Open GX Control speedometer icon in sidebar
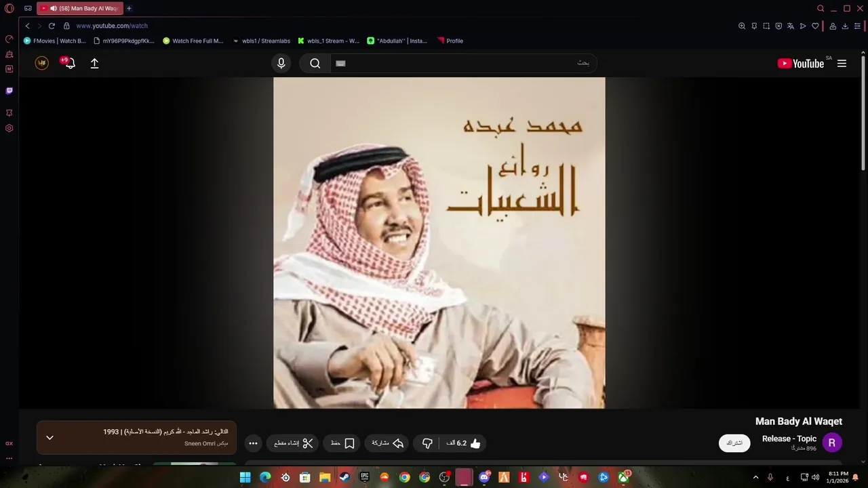This screenshot has height=488, width=868. pyautogui.click(x=9, y=39)
